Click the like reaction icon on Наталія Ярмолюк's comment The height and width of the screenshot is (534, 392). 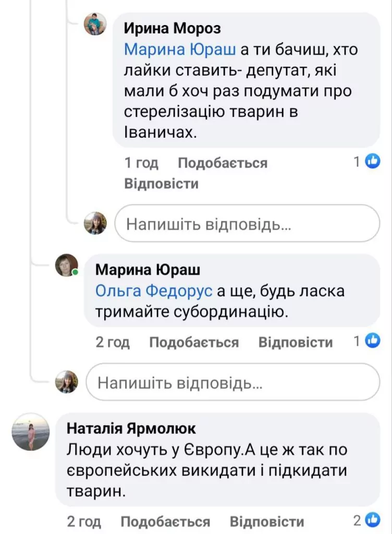372,520
